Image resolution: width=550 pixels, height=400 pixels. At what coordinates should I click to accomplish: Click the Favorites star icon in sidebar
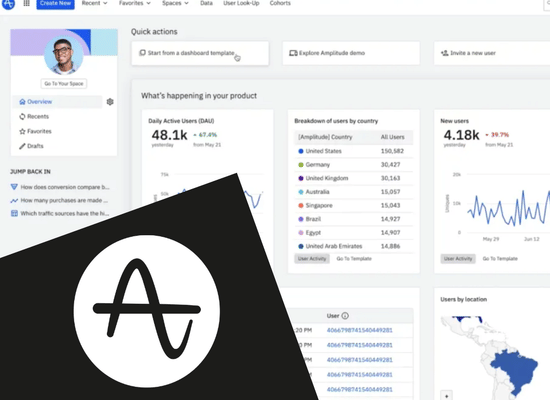click(22, 131)
